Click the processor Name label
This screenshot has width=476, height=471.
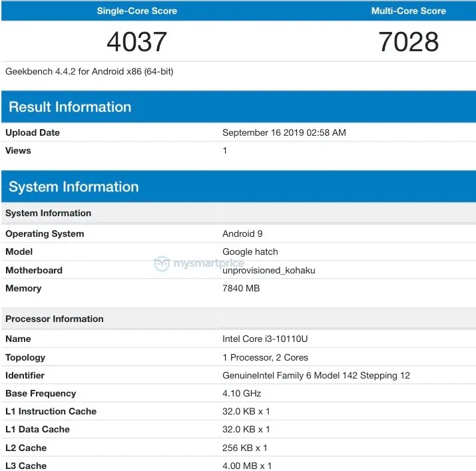pyautogui.click(x=18, y=339)
